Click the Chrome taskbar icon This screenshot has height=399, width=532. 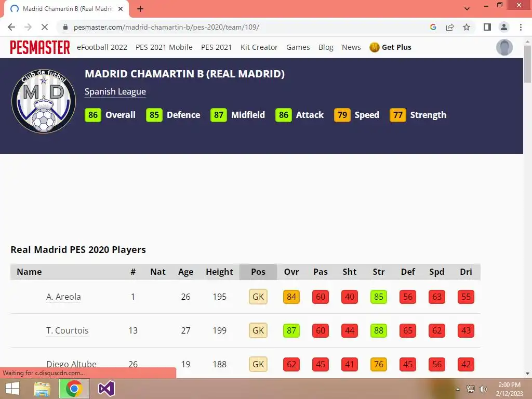tap(74, 389)
